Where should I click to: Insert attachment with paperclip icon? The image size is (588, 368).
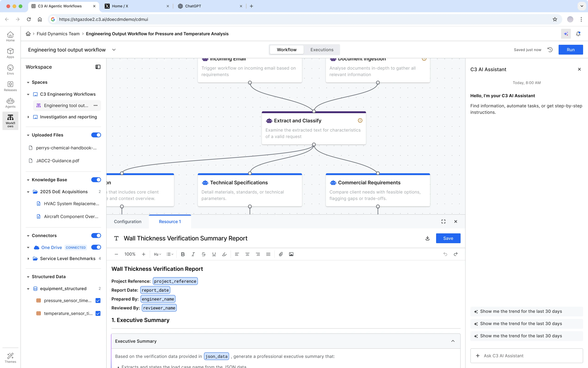(281, 254)
